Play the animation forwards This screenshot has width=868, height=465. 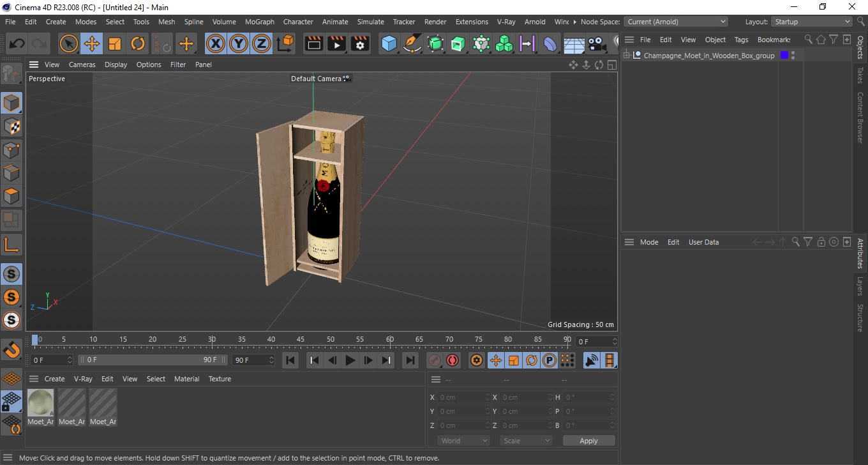350,360
